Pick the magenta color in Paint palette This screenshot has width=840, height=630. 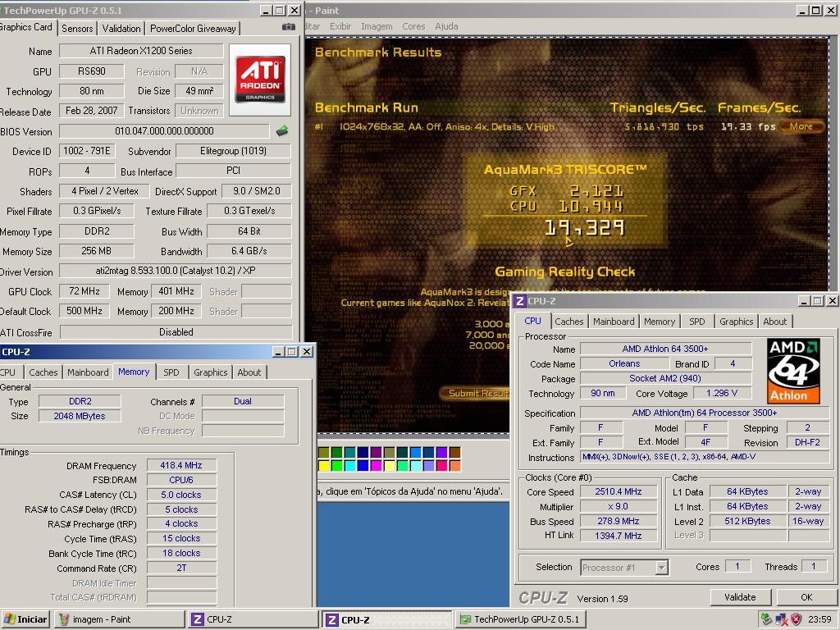coord(376,466)
